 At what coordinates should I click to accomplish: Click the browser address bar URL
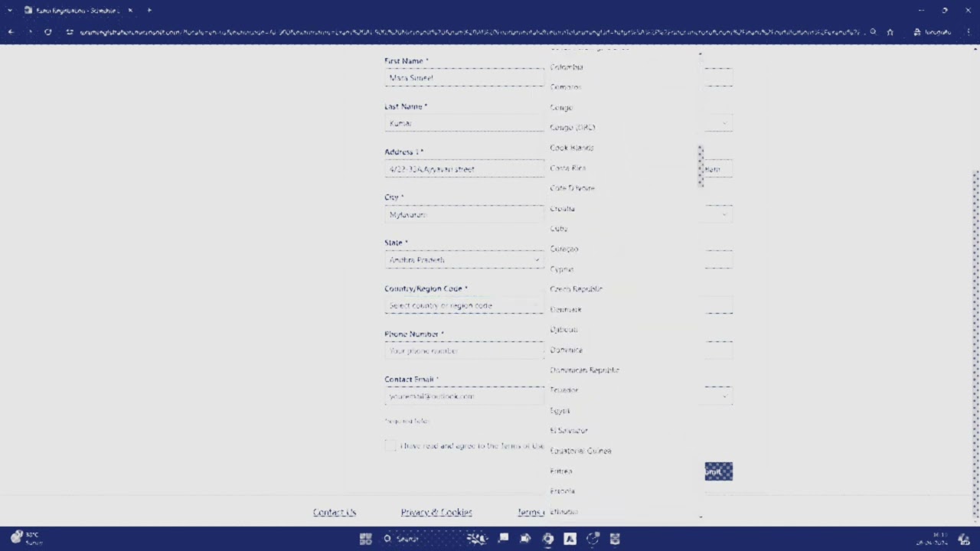471,32
